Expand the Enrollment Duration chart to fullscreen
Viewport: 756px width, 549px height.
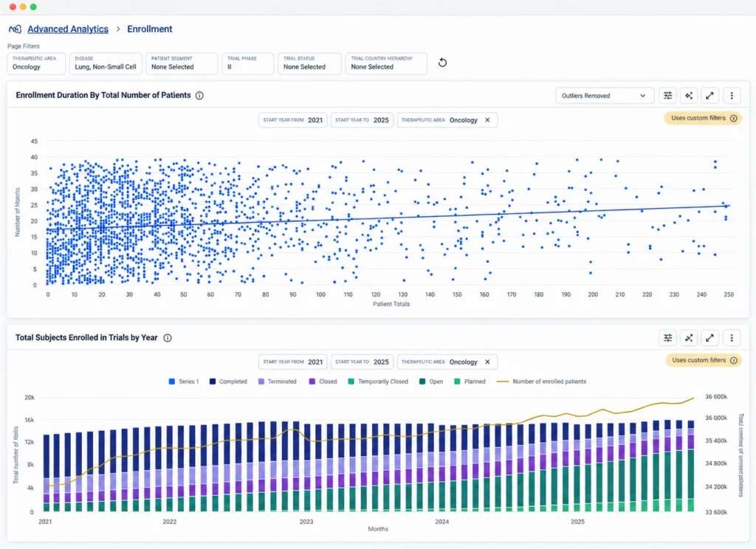click(709, 95)
